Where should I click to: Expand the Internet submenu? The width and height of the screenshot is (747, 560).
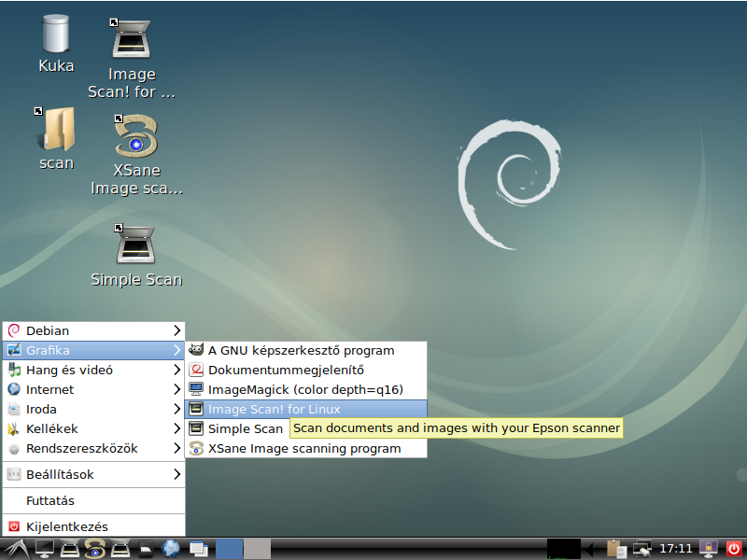click(x=93, y=389)
